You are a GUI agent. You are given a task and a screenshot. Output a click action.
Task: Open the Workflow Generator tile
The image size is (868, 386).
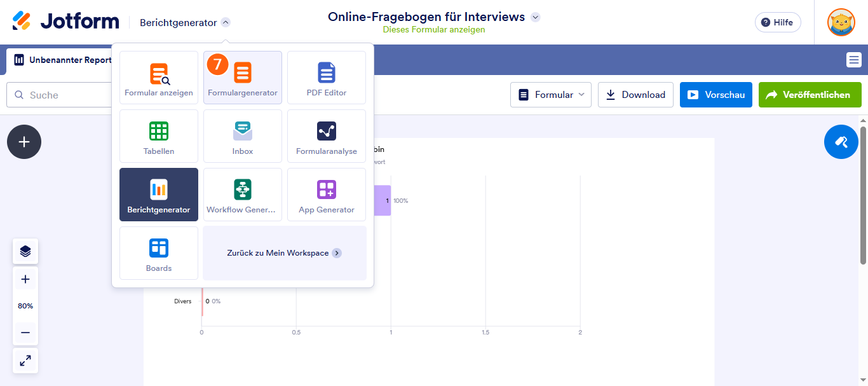pyautogui.click(x=243, y=195)
